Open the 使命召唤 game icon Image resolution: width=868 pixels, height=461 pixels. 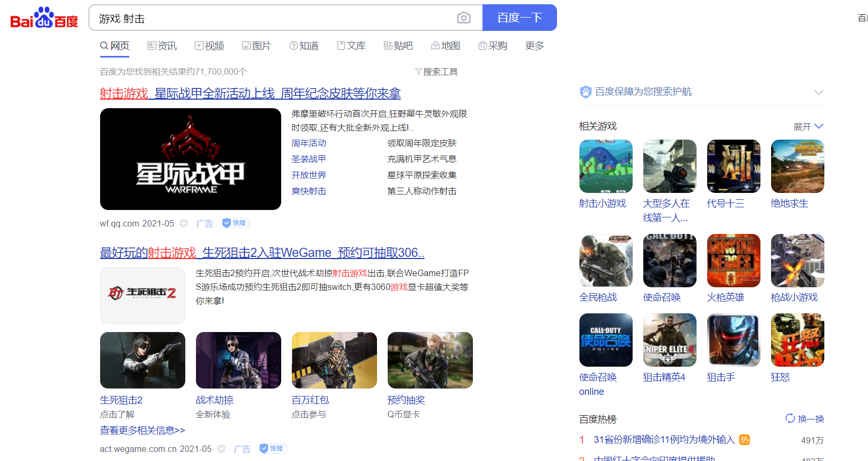[670, 261]
